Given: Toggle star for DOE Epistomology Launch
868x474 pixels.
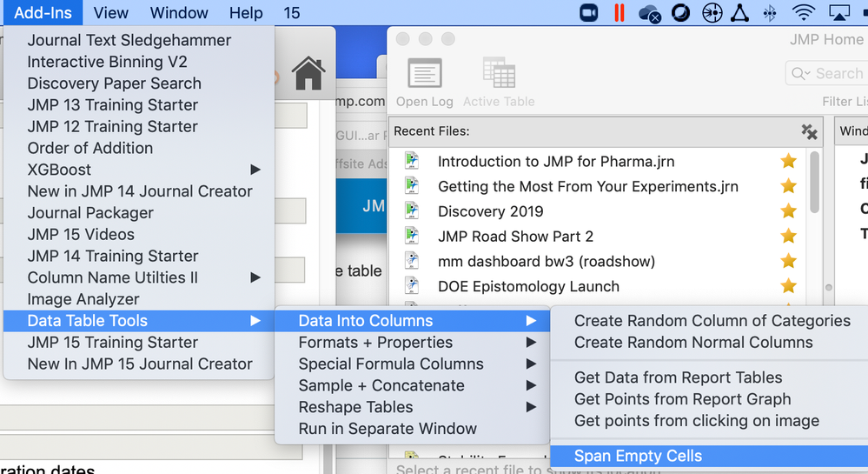Looking at the screenshot, I should [788, 287].
